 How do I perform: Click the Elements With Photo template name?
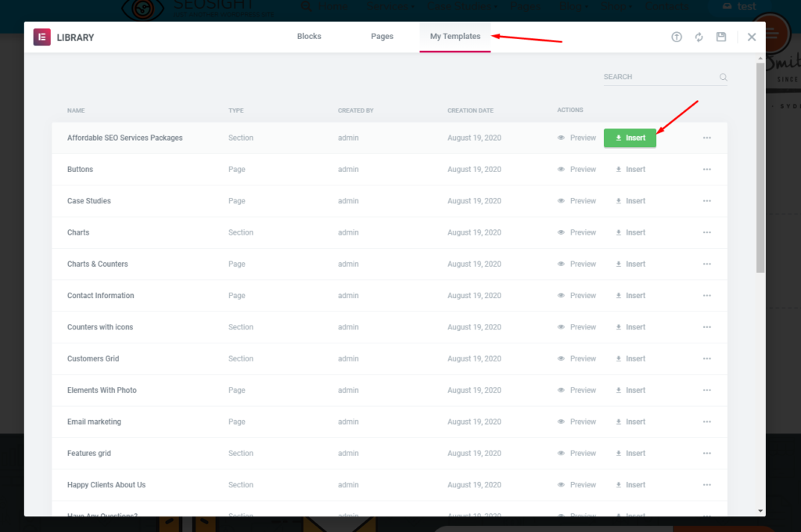click(x=102, y=390)
